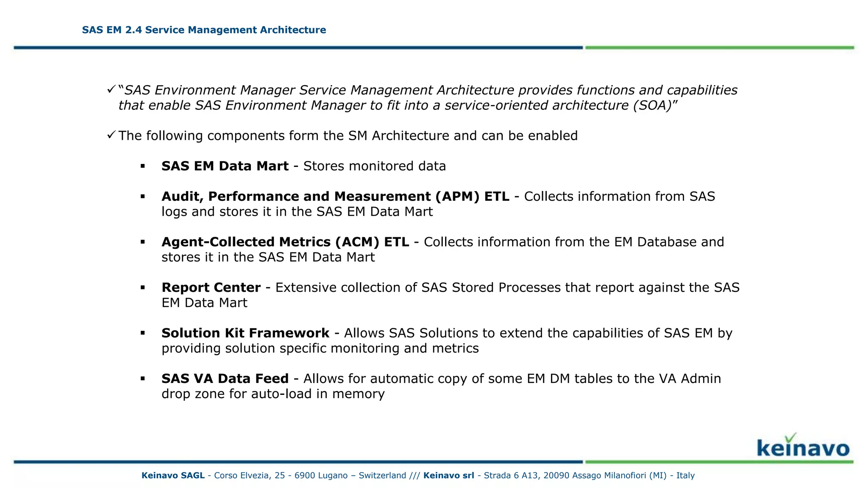The image size is (868, 488).
Task: Click the italic quote about service-oriented architecture
Action: click(x=428, y=98)
